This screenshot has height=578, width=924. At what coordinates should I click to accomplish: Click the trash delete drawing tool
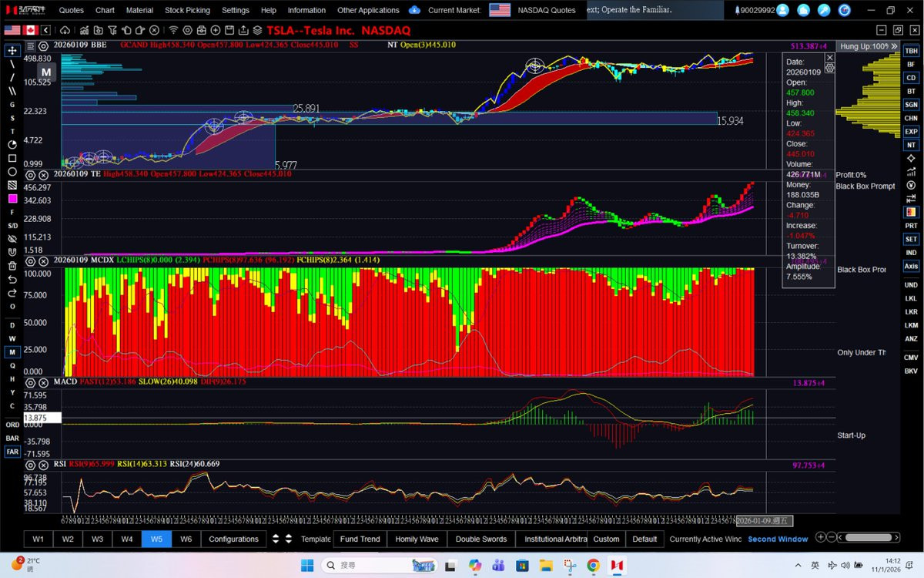12,265
